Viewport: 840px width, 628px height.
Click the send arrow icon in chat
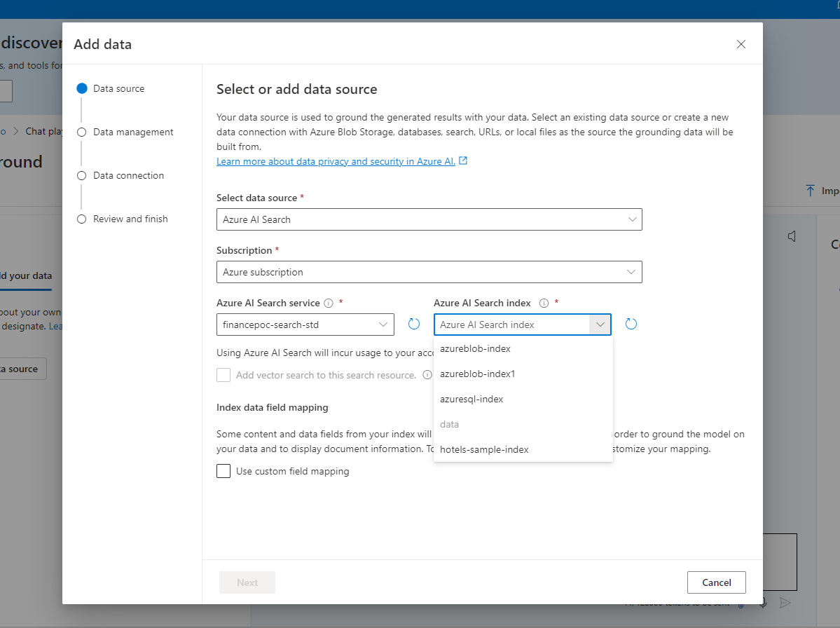pos(785,603)
